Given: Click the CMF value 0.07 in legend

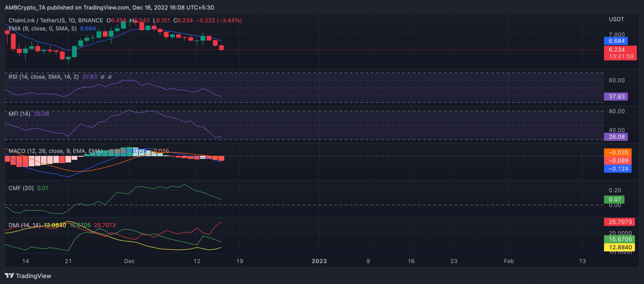Looking at the screenshot, I should (x=43, y=188).
